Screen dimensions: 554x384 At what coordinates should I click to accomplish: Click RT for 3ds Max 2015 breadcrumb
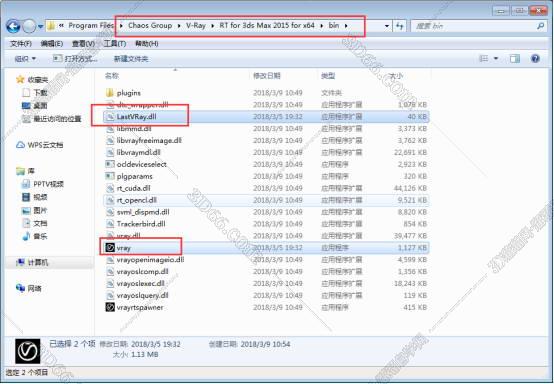click(x=267, y=25)
